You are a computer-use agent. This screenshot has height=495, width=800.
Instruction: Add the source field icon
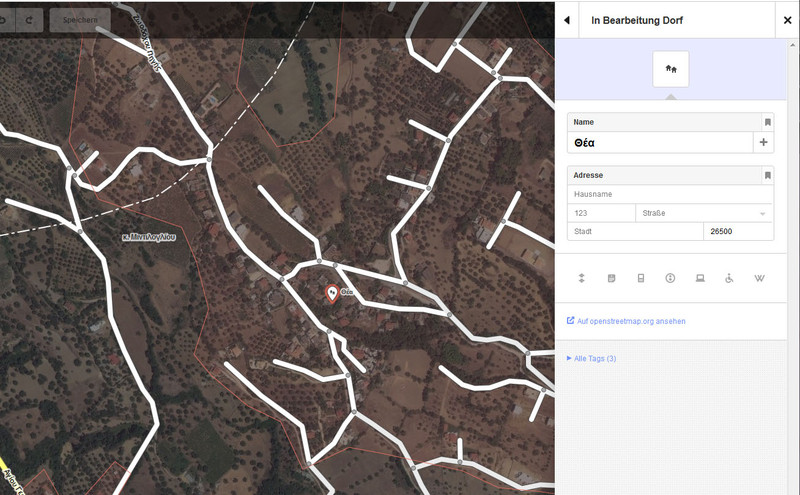click(670, 278)
